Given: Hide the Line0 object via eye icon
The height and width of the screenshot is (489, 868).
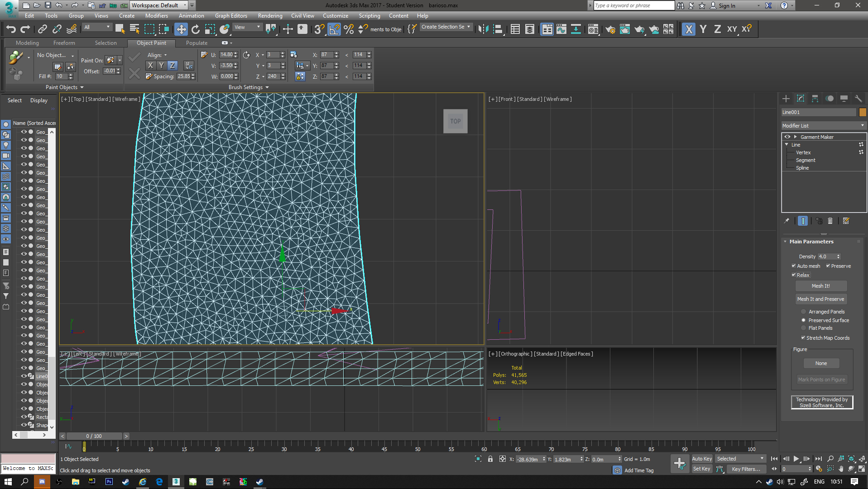Looking at the screenshot, I should point(24,376).
